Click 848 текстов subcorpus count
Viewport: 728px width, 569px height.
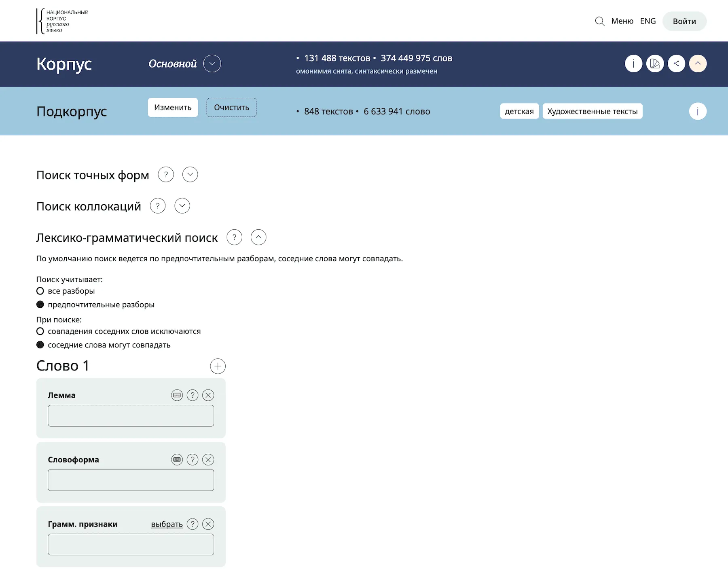click(x=328, y=112)
